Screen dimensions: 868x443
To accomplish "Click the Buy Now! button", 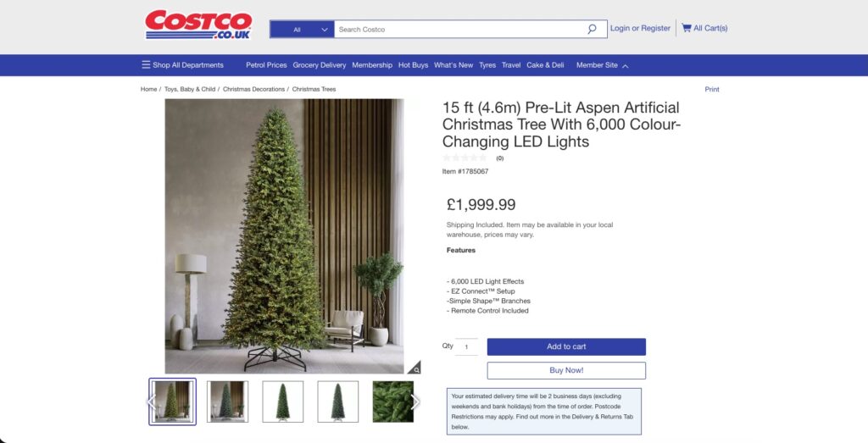I will [x=566, y=370].
